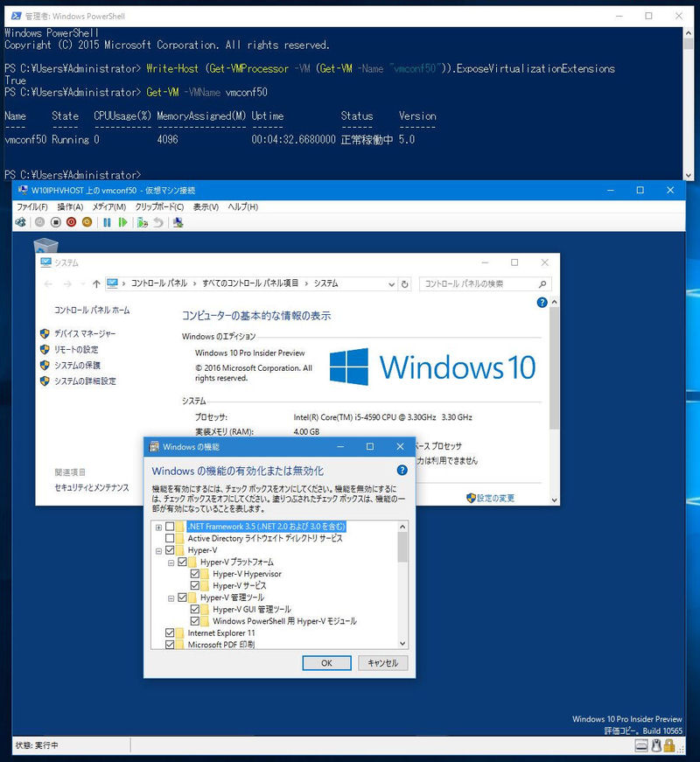Click the padlock icon in VM status bar

coord(669,745)
